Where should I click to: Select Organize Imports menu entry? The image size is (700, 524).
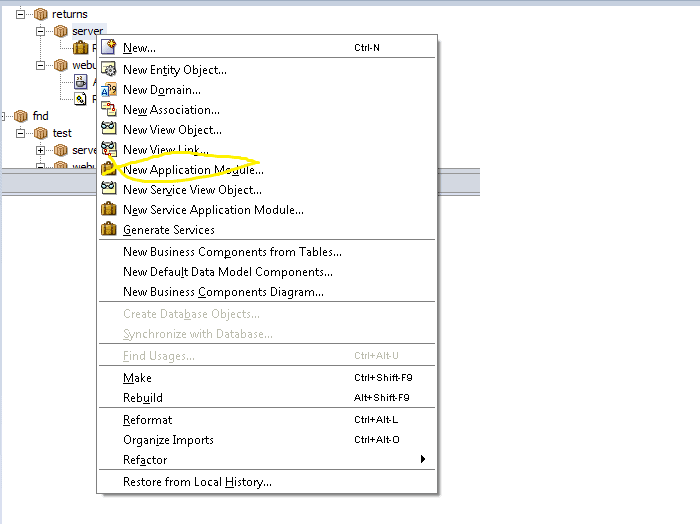click(168, 440)
